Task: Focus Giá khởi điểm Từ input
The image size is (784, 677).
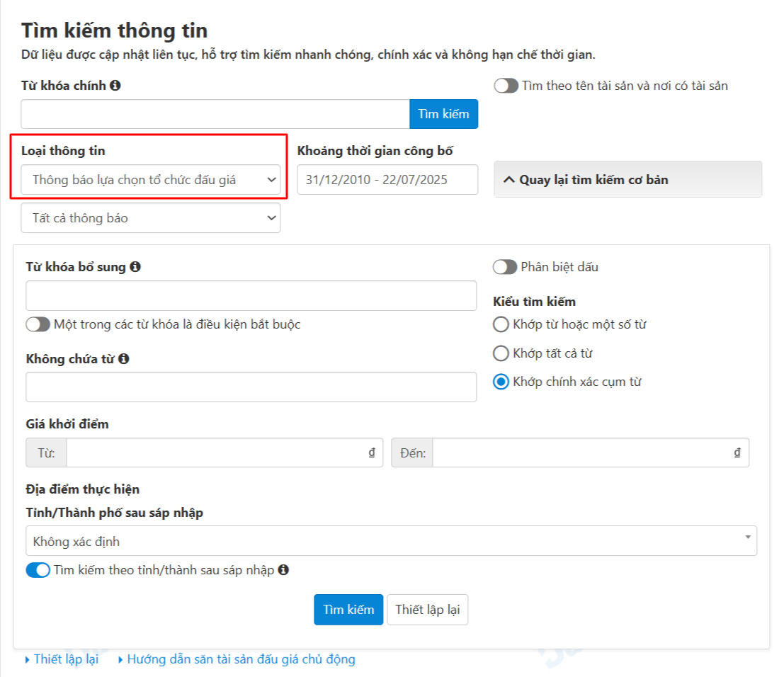Action: [225, 453]
